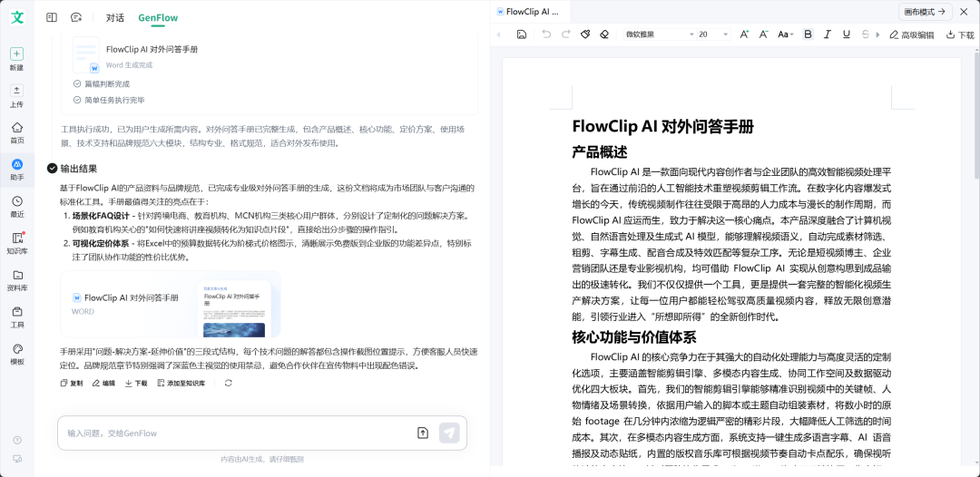Open 上传 in the left sidebar
Image resolution: width=980 pixels, height=477 pixels.
17,96
